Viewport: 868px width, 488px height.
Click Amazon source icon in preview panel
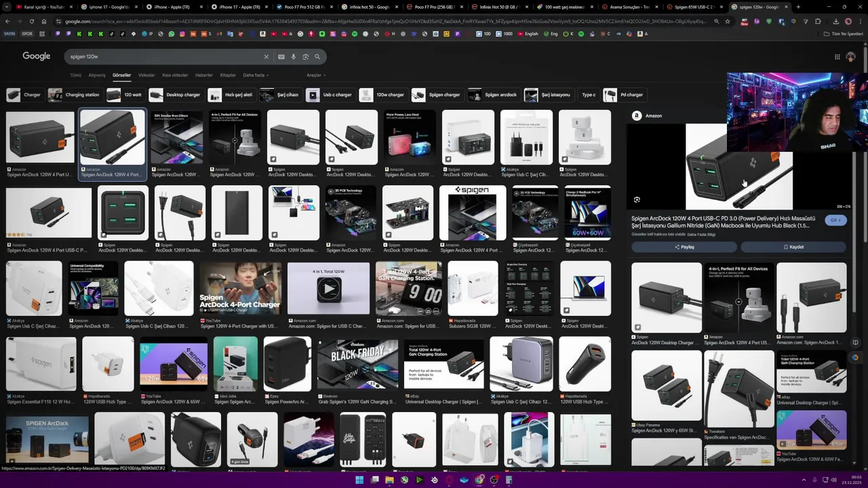pyautogui.click(x=637, y=116)
